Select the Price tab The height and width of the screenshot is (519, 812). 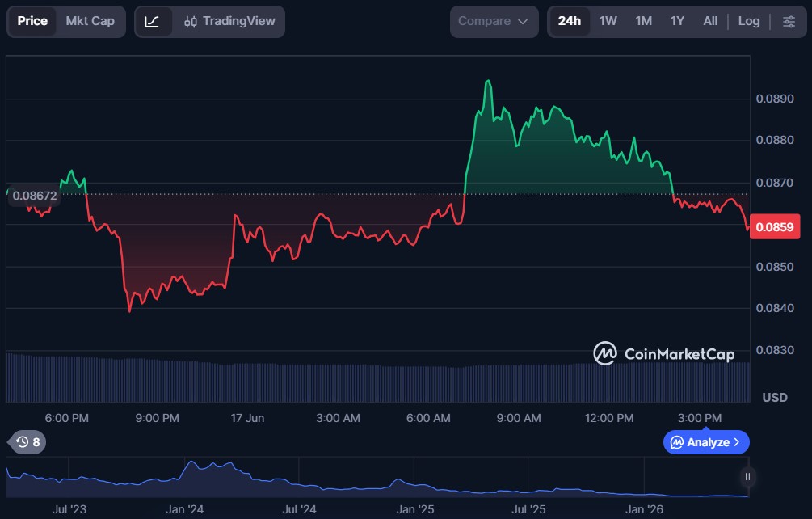32,21
